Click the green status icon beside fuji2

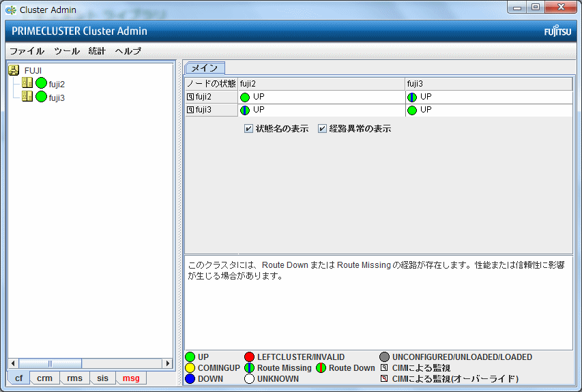[41, 84]
